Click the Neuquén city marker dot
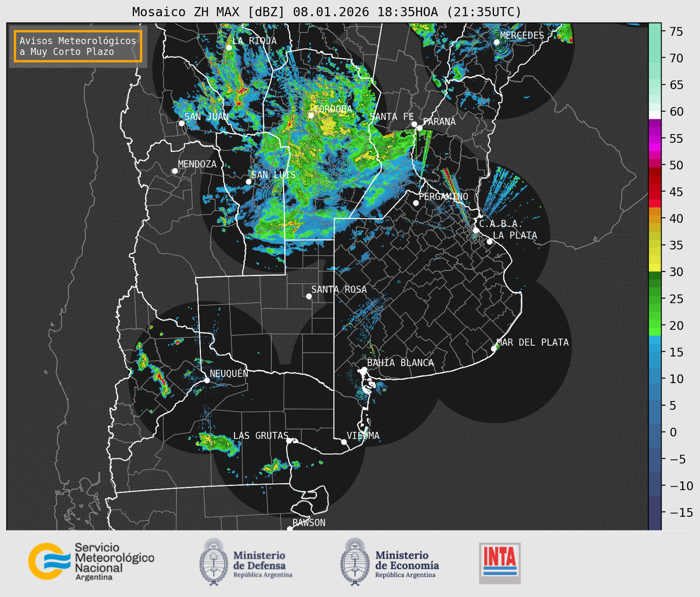This screenshot has height=597, width=700. pos(207,380)
